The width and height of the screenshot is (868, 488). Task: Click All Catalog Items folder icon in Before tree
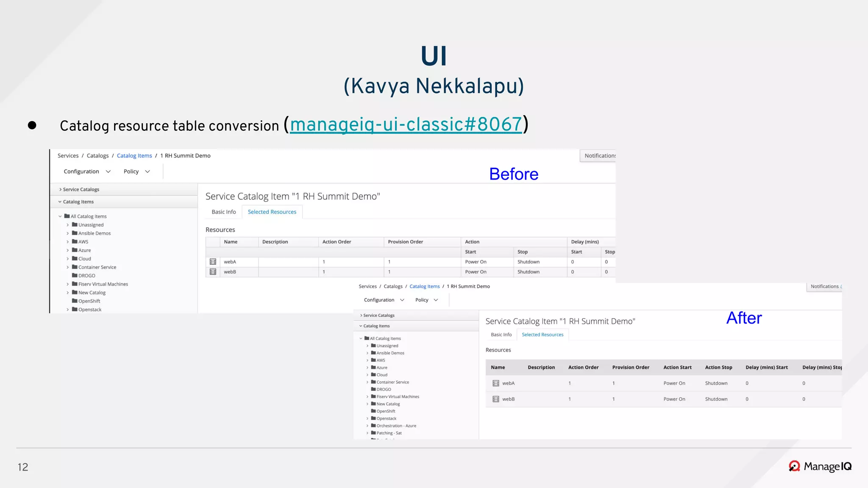67,216
